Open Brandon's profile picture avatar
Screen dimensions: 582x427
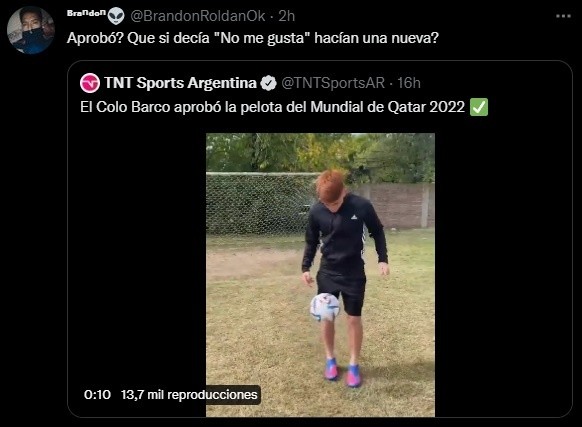tap(31, 30)
